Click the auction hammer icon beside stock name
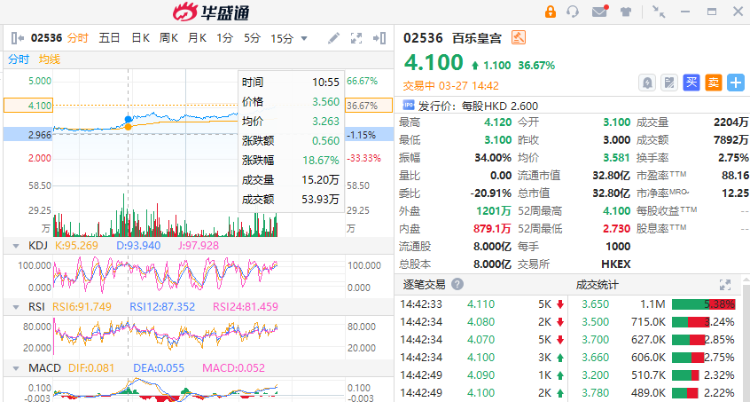The image size is (750, 402). 518,38
